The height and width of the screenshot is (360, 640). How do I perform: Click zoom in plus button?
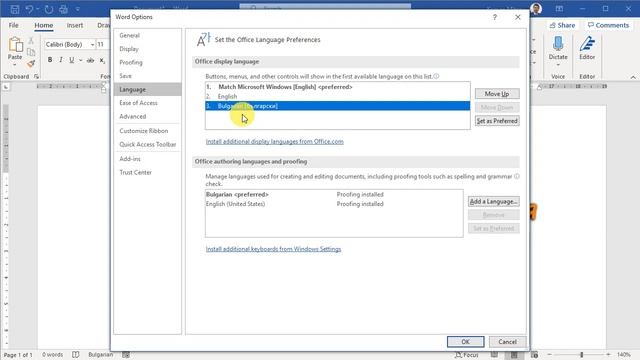point(608,355)
